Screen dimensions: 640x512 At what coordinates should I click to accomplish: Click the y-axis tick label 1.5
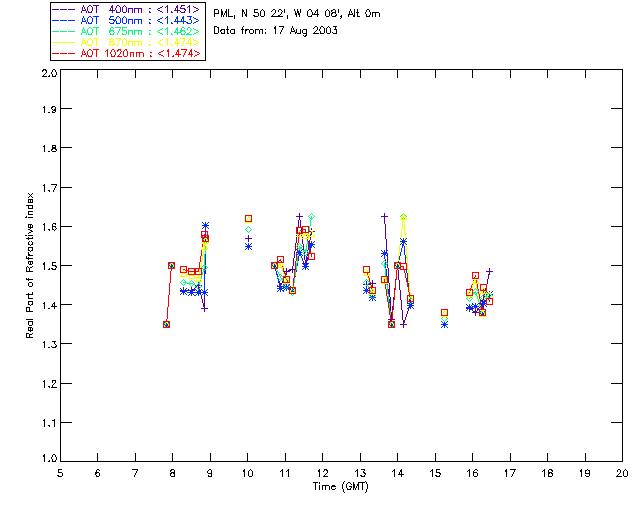click(x=49, y=266)
